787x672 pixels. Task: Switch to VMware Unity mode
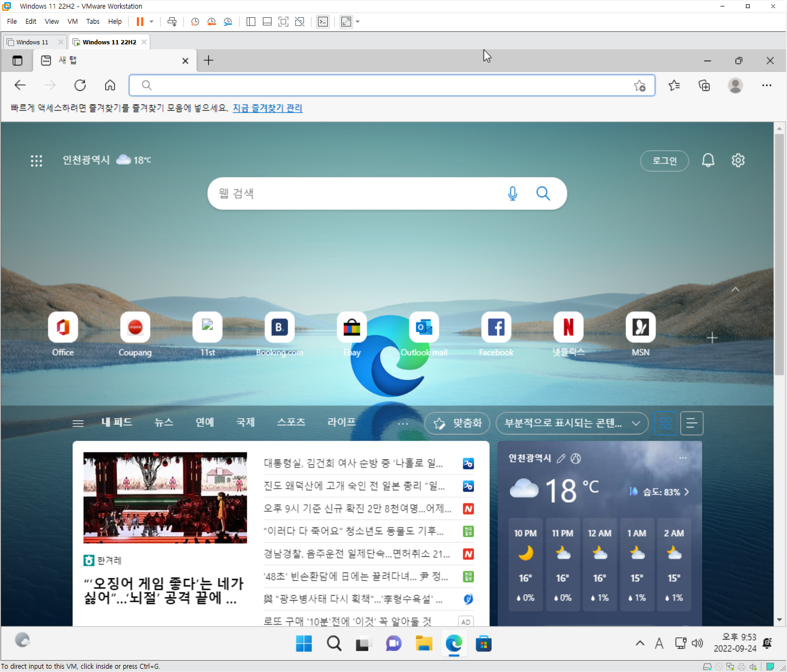point(300,22)
